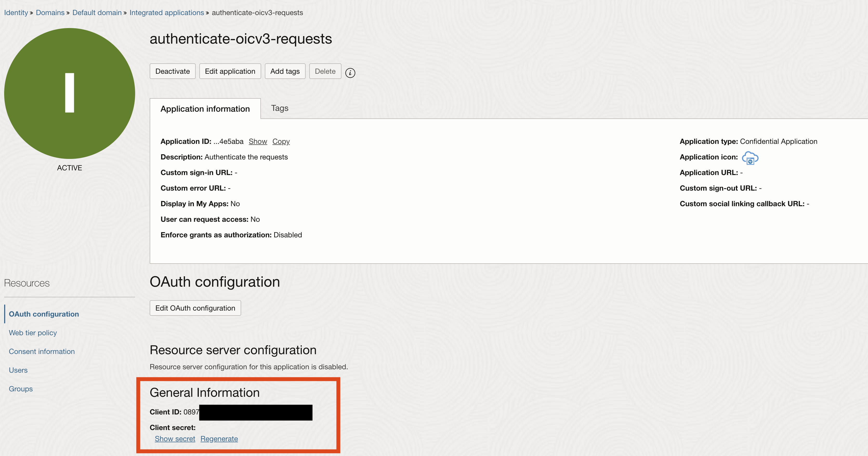Open the Users resource link
868x456 pixels.
(18, 370)
